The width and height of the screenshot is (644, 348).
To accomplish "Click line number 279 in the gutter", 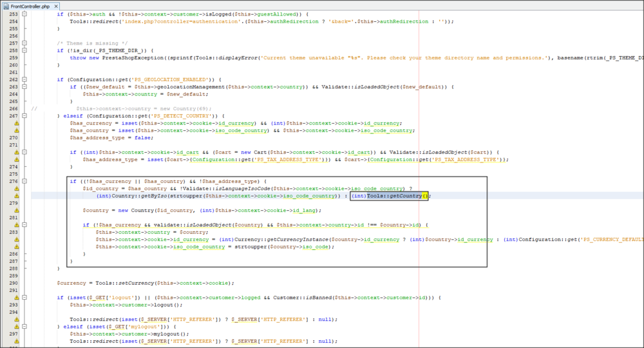I will coord(14,203).
